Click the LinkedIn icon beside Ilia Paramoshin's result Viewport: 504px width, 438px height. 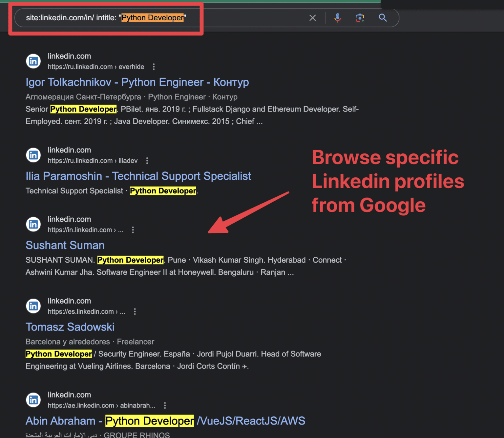[x=33, y=155]
